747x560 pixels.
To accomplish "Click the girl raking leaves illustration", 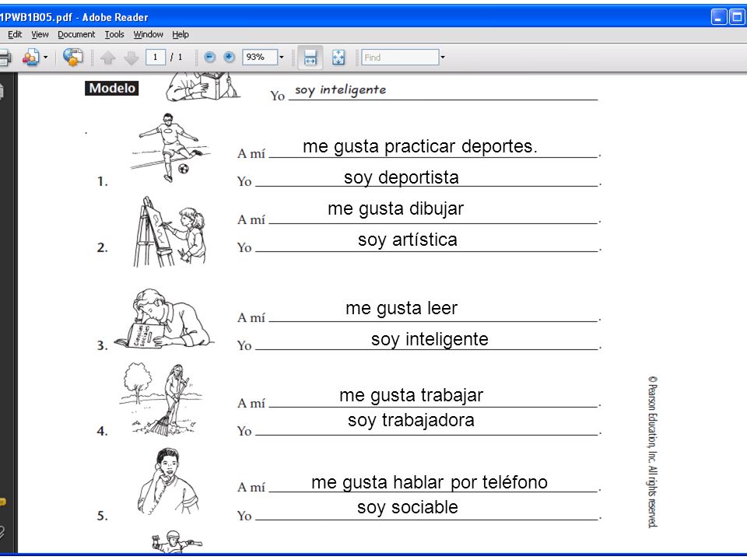I will coord(160,399).
